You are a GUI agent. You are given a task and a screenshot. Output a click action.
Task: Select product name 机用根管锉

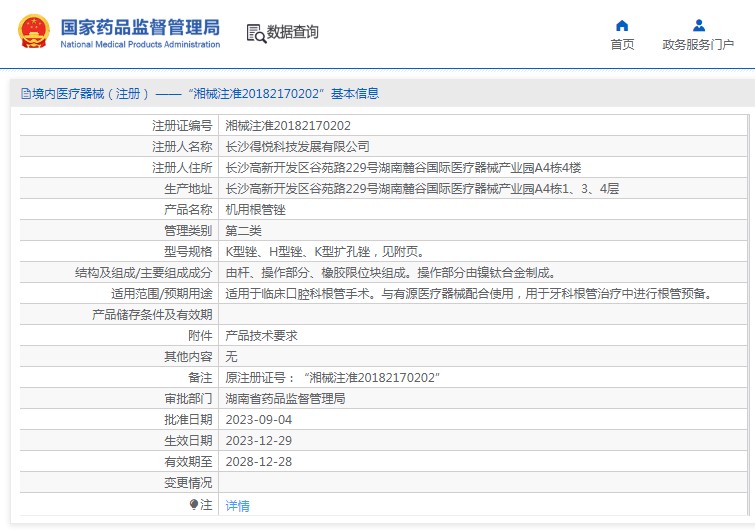click(255, 210)
